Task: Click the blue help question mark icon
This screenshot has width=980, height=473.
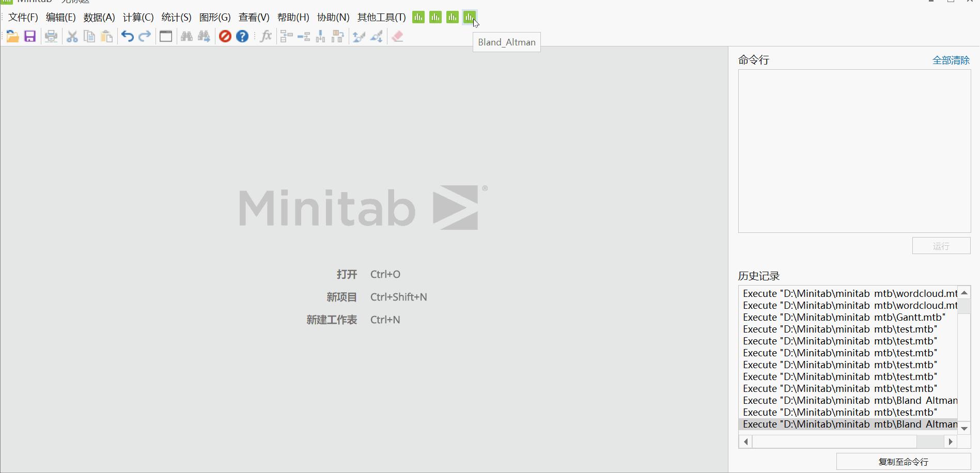Action: point(242,36)
